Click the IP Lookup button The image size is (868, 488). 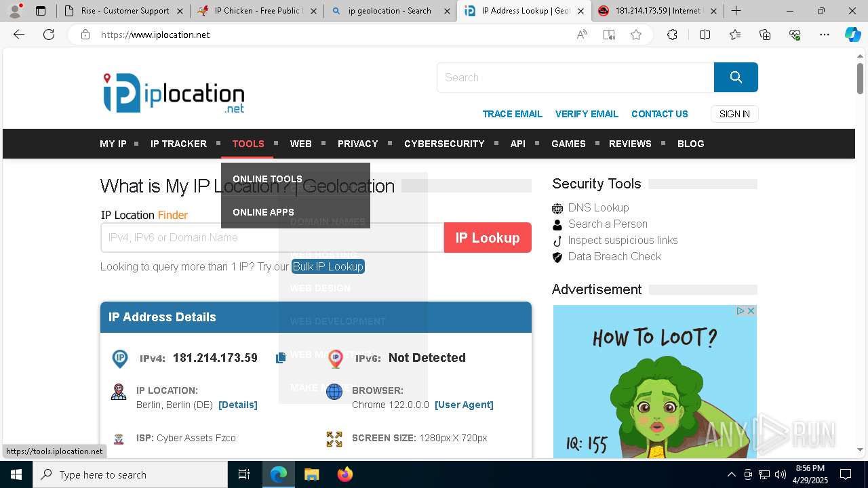tap(488, 238)
